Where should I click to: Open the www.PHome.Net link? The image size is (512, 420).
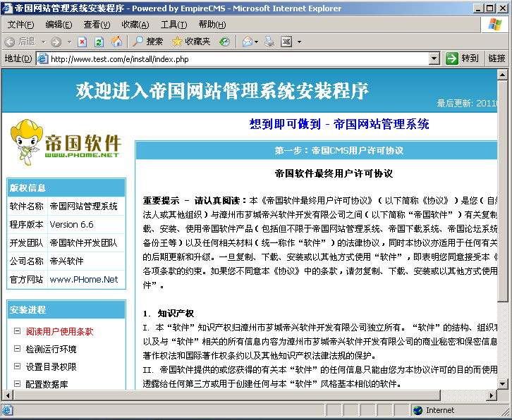coord(84,280)
